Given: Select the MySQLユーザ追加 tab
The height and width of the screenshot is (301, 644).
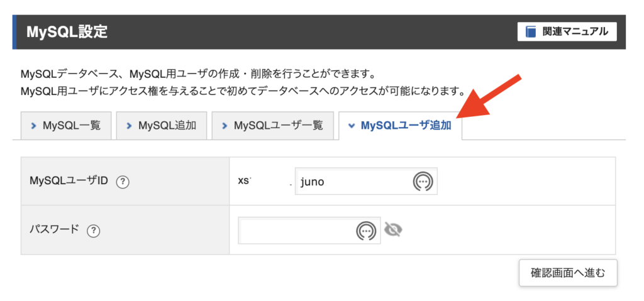Looking at the screenshot, I should [401, 126].
